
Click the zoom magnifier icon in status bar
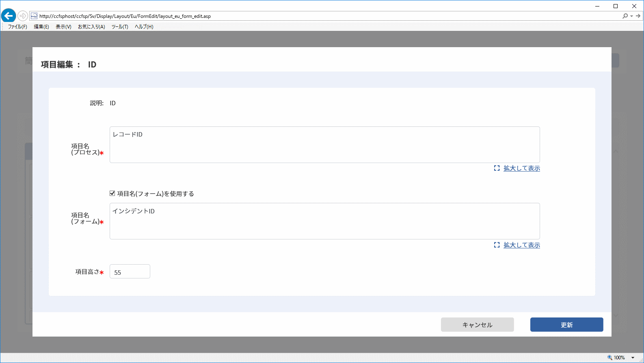[609, 357]
